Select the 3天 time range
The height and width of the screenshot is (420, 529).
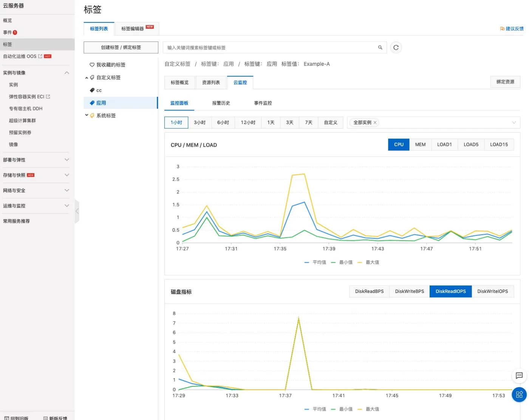tap(290, 122)
